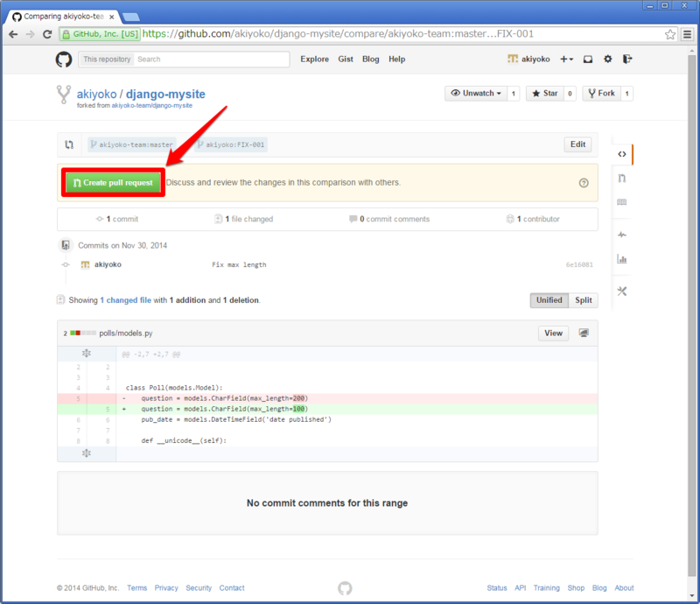This screenshot has width=700, height=604.
Task: Expand diff context below line 8
Action: tap(87, 453)
